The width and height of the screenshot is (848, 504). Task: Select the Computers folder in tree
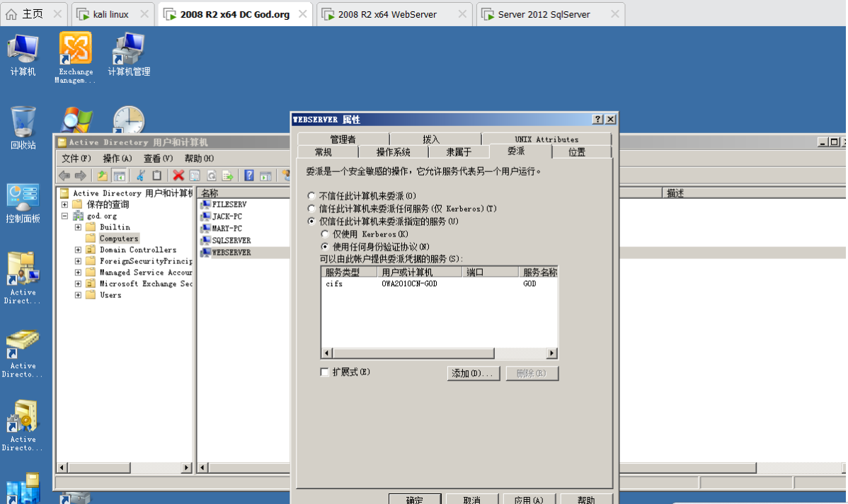[119, 239]
